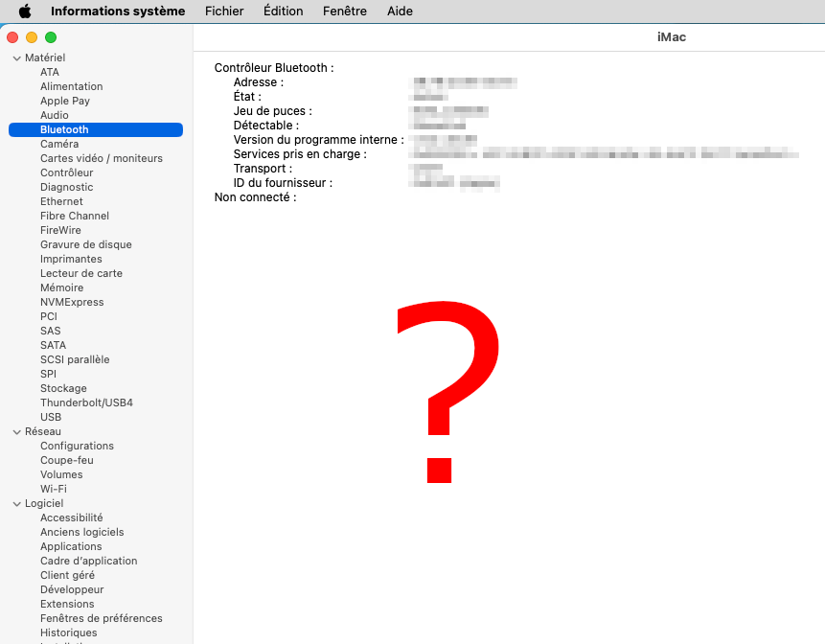Click the Contrôleur Bluetooth heading
825x644 pixels.
pos(274,68)
